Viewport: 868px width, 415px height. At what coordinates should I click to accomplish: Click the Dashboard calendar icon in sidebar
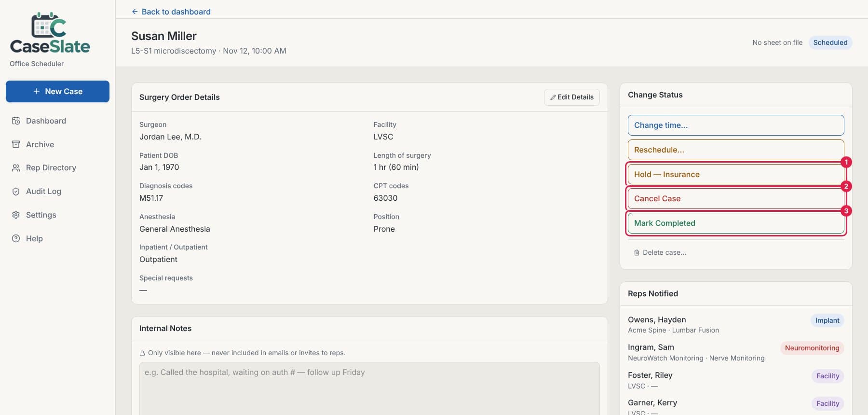tap(16, 121)
